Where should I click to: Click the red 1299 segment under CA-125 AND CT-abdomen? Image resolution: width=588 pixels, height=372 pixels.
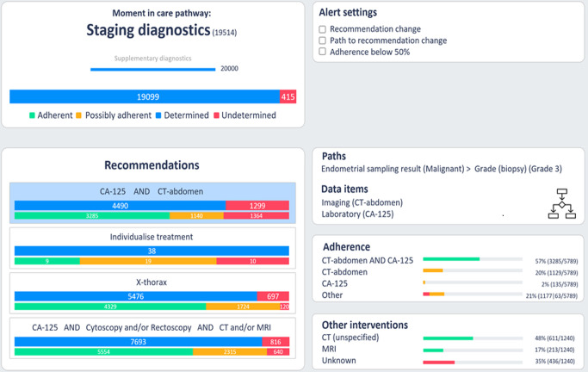point(257,205)
